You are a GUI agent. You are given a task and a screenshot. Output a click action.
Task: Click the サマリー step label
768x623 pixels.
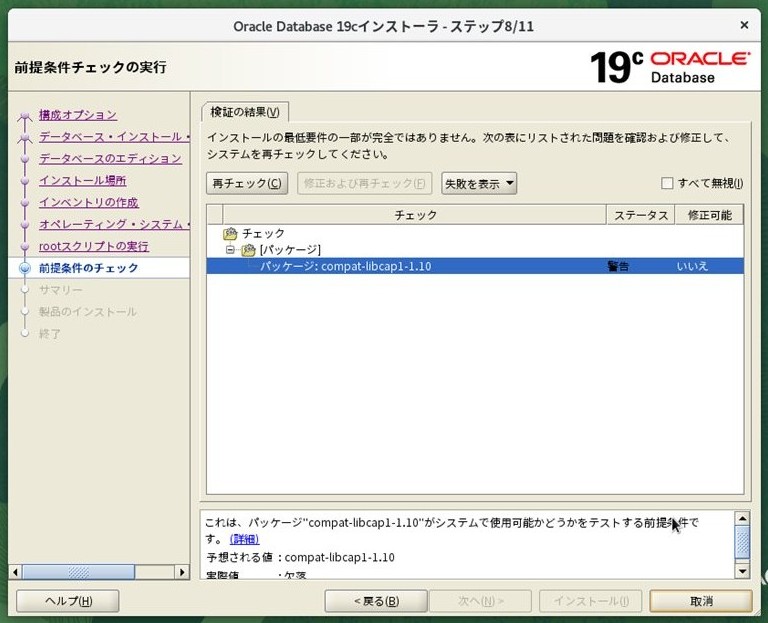61,290
